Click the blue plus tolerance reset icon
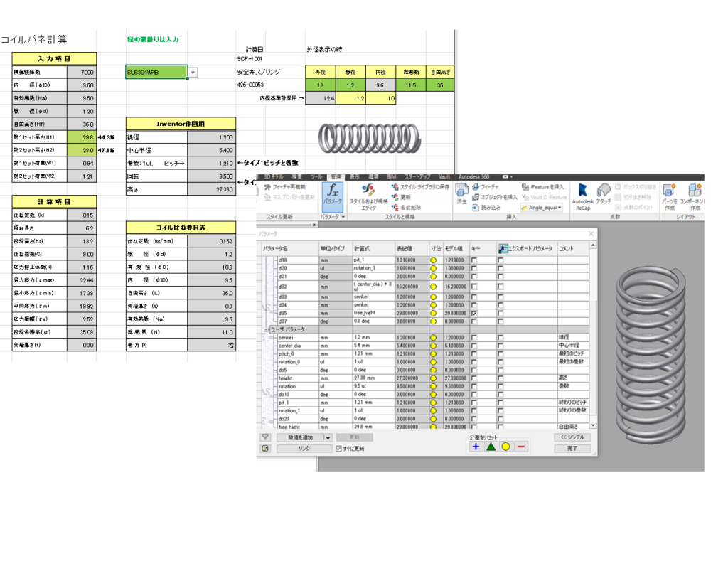The width and height of the screenshot is (728, 586). (476, 447)
